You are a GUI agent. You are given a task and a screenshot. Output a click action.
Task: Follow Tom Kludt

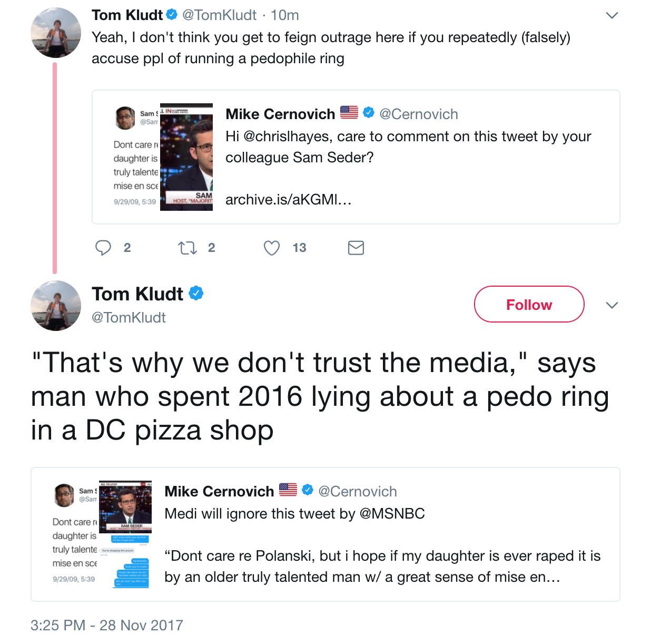coord(529,304)
